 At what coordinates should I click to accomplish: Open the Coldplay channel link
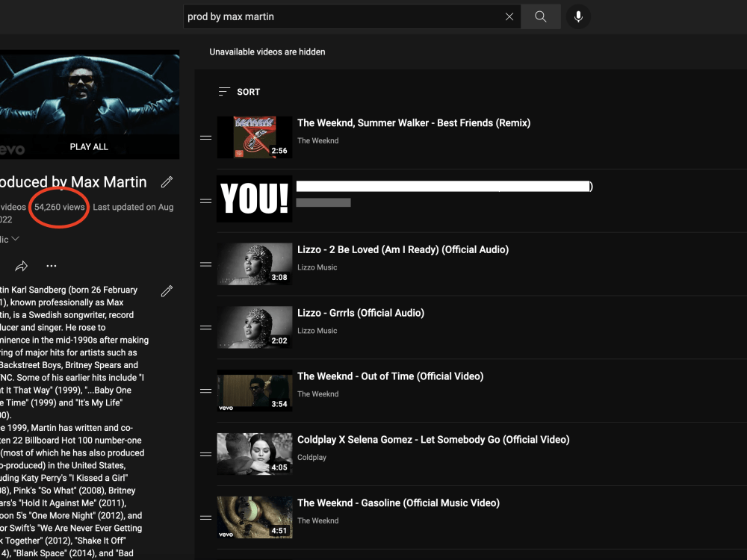pos(312,457)
